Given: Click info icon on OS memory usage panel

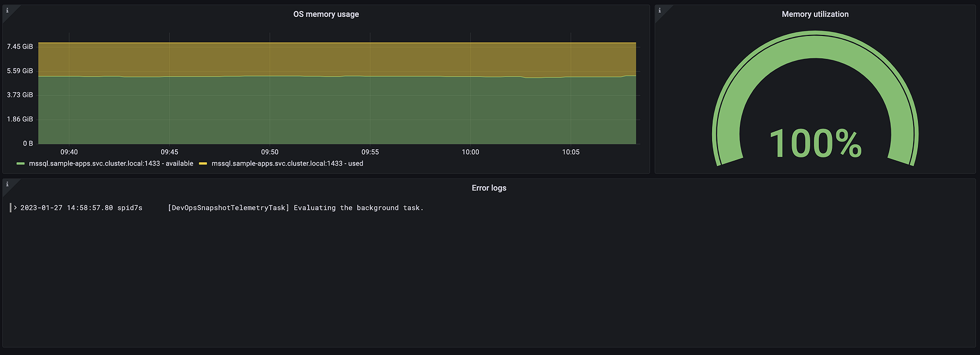Looking at the screenshot, I should pyautogui.click(x=7, y=10).
